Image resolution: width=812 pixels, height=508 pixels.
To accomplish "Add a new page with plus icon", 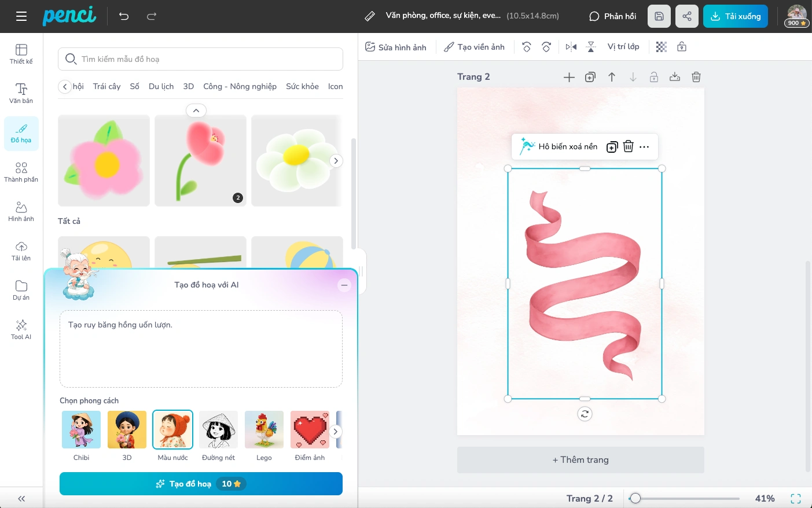I will tap(569, 77).
